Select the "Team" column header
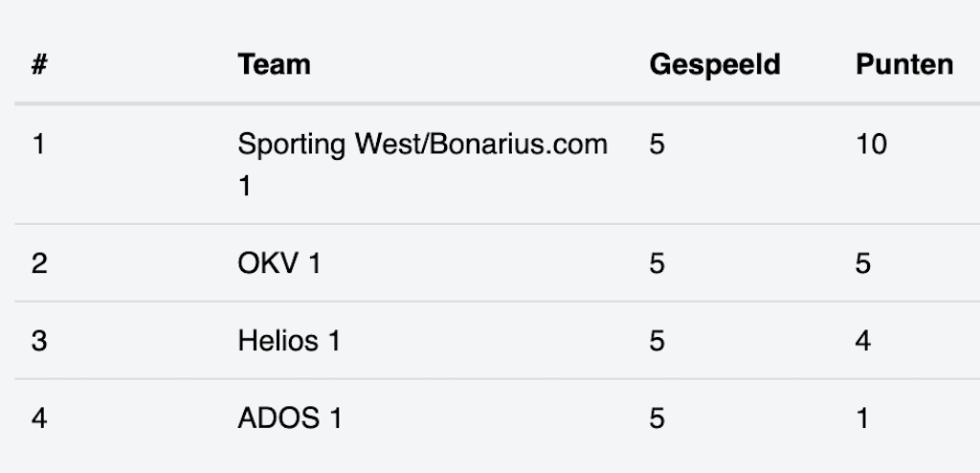 click(274, 65)
